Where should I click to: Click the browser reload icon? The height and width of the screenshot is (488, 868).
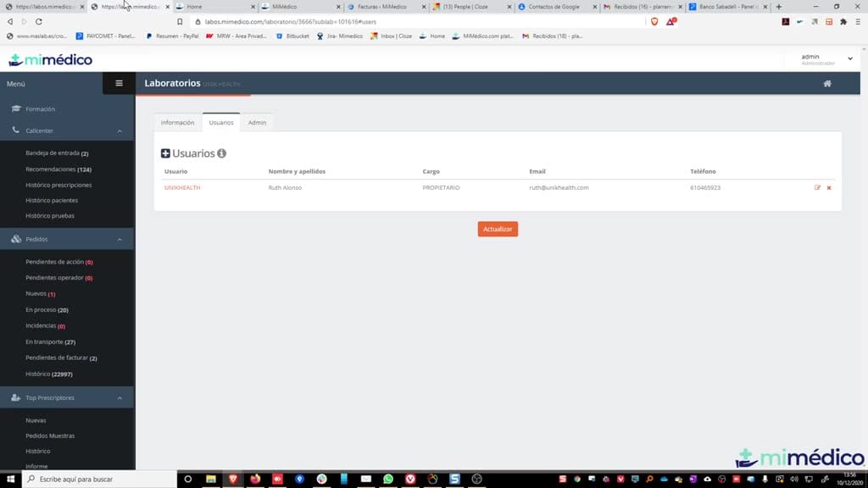[x=39, y=21]
